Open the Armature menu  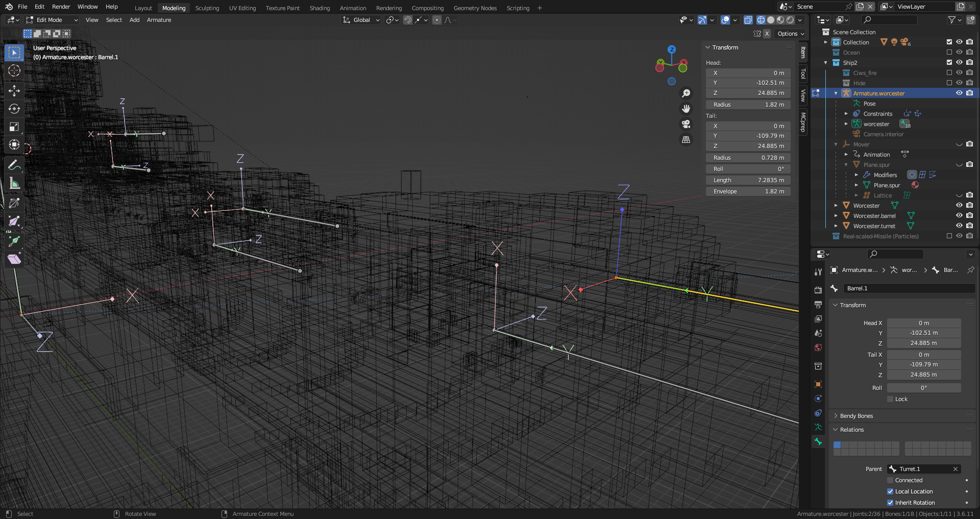coord(159,20)
